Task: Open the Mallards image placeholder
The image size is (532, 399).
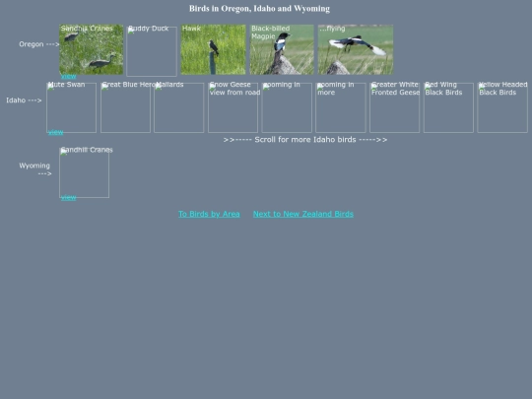Action: [x=179, y=107]
